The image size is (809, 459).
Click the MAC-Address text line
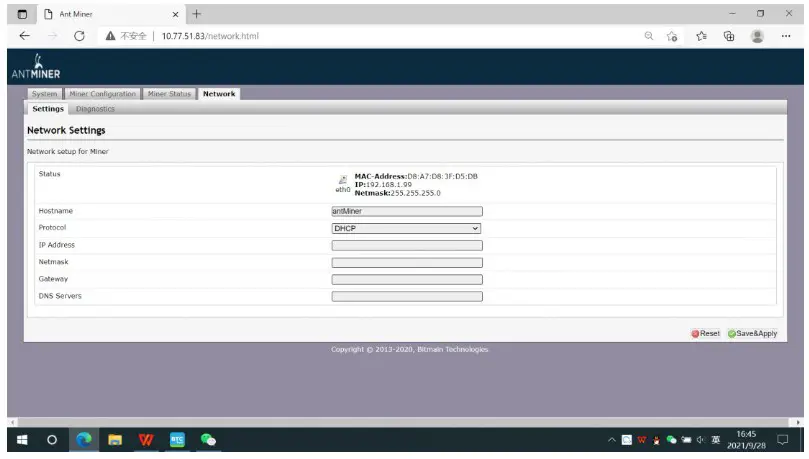[x=416, y=176]
